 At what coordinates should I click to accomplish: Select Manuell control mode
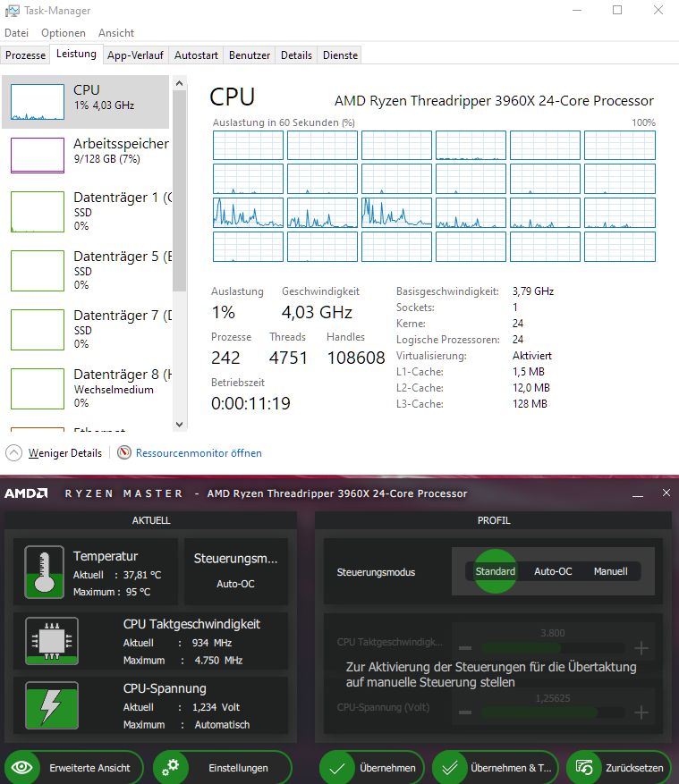(610, 571)
